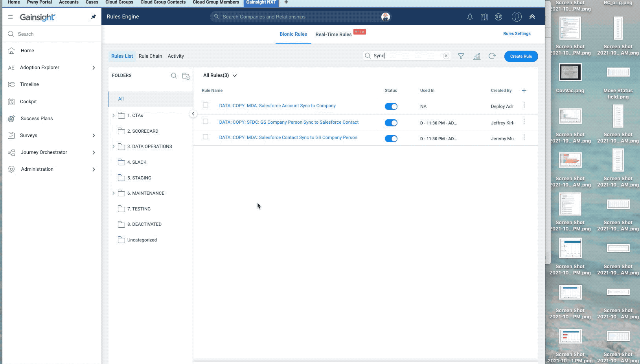
Task: Click Search Companies and Relationships field
Action: pos(301,17)
